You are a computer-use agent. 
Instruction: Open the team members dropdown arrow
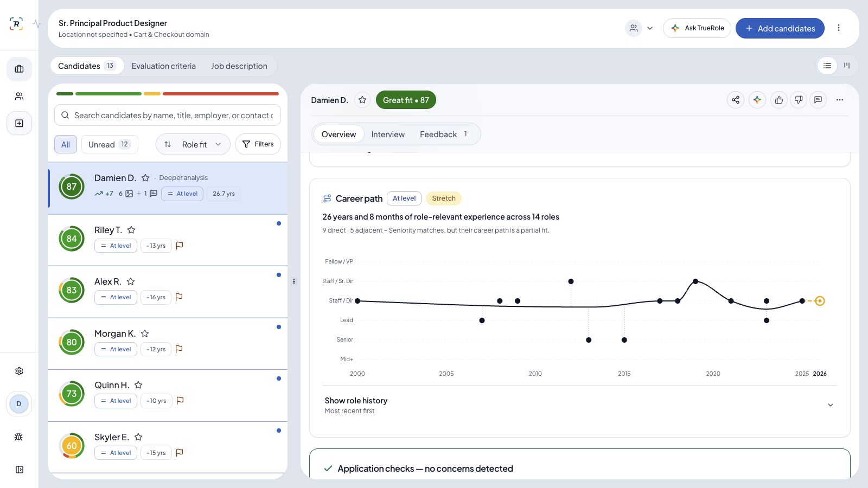[x=650, y=28]
